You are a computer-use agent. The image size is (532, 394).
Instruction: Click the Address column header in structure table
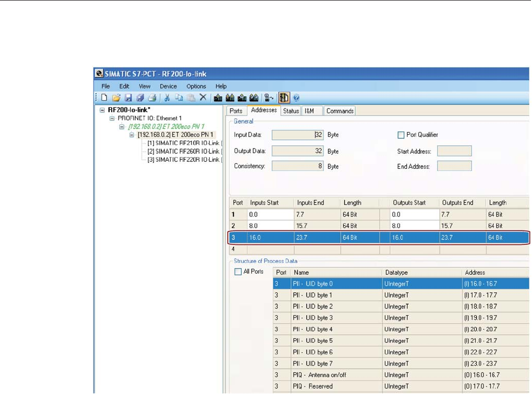[495, 273]
